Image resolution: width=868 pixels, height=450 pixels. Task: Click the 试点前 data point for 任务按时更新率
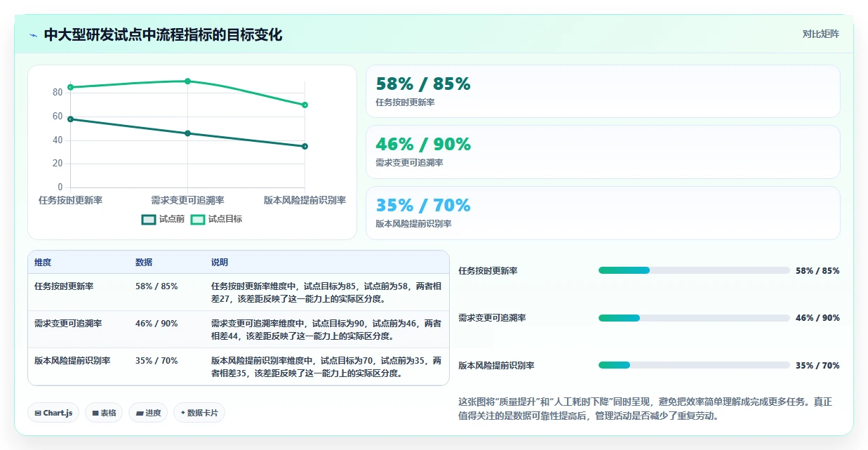coord(70,119)
